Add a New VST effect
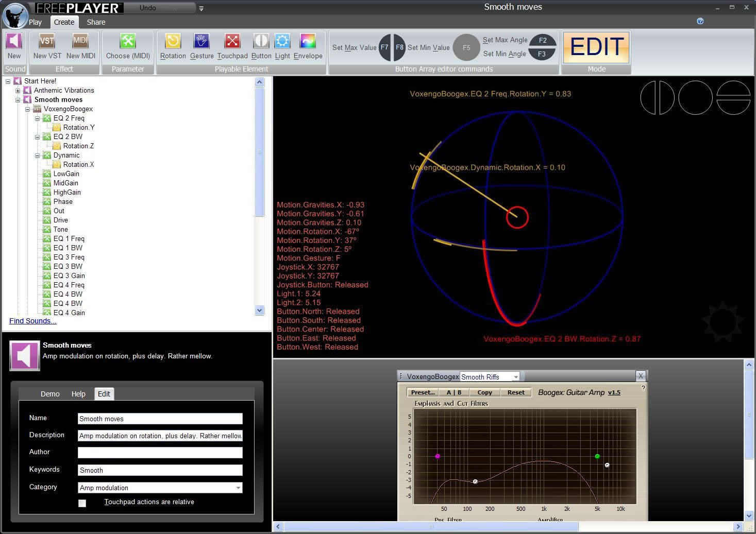Viewport: 756px width, 534px height. click(x=47, y=42)
